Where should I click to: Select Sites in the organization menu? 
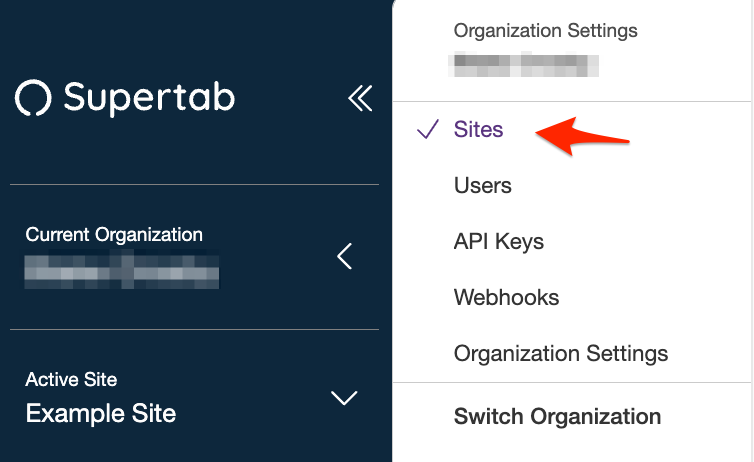click(x=478, y=129)
